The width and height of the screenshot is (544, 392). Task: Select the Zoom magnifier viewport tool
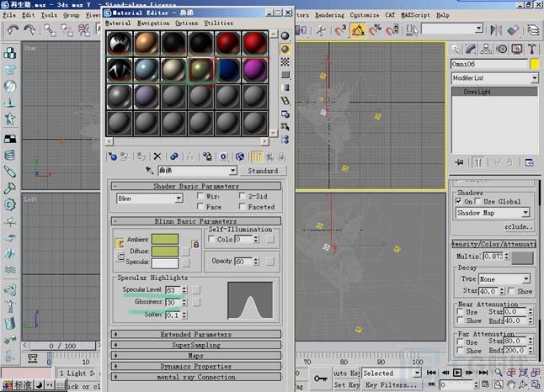tap(499, 373)
